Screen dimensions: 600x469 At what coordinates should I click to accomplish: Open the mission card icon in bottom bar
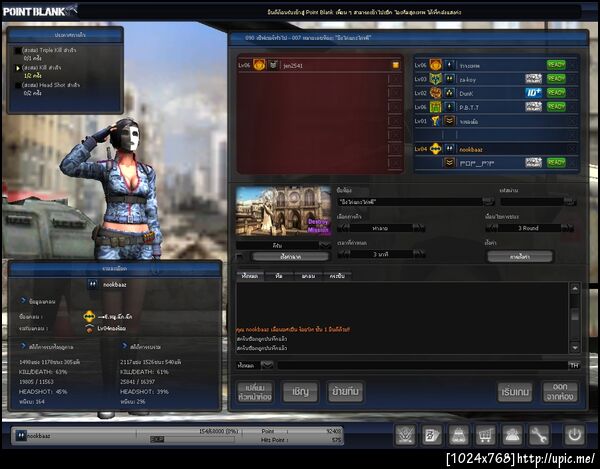click(432, 435)
